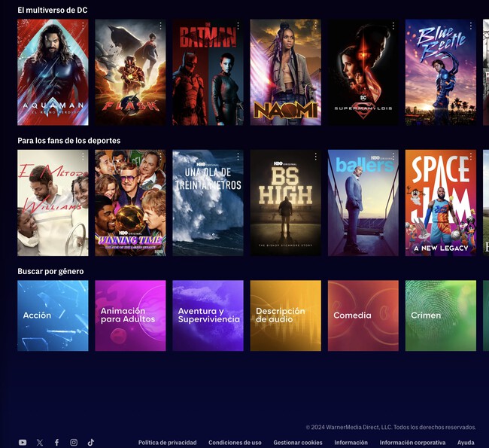This screenshot has width=489, height=448.
Task: Choose the Comedia genre category
Action: pyautogui.click(x=363, y=315)
